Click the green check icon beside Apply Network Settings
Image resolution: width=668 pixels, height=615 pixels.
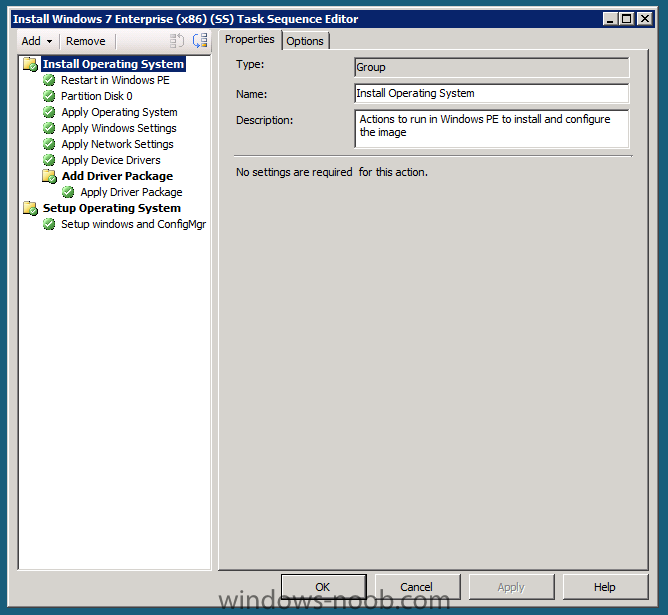pos(49,144)
